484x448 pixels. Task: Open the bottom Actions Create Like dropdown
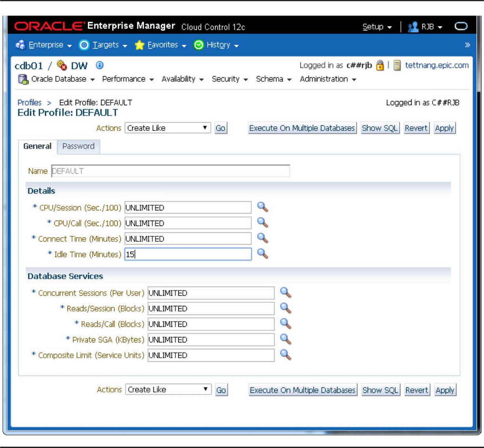[x=168, y=389]
